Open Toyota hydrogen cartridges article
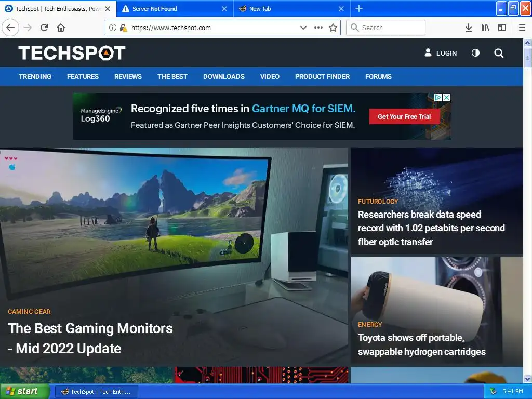The image size is (532, 399). (422, 344)
